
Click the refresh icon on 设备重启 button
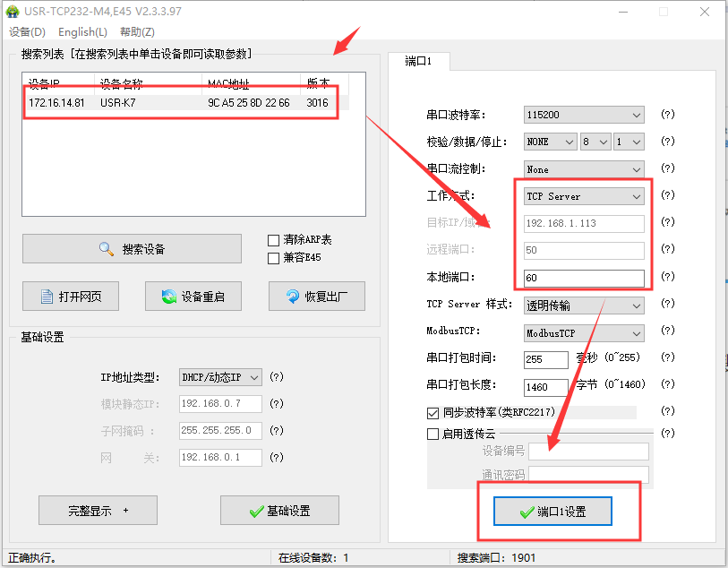coord(168,297)
